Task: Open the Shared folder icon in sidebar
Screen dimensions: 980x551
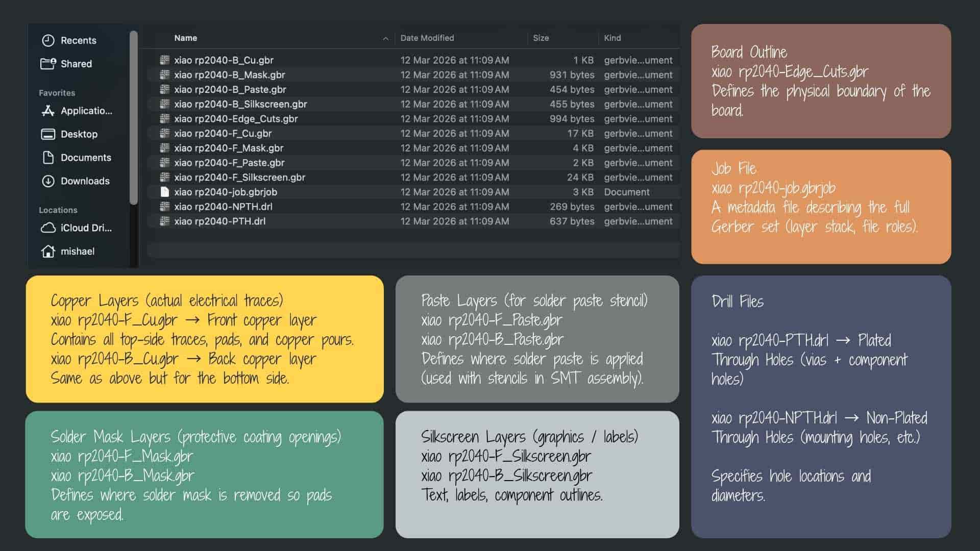Action: [x=48, y=64]
